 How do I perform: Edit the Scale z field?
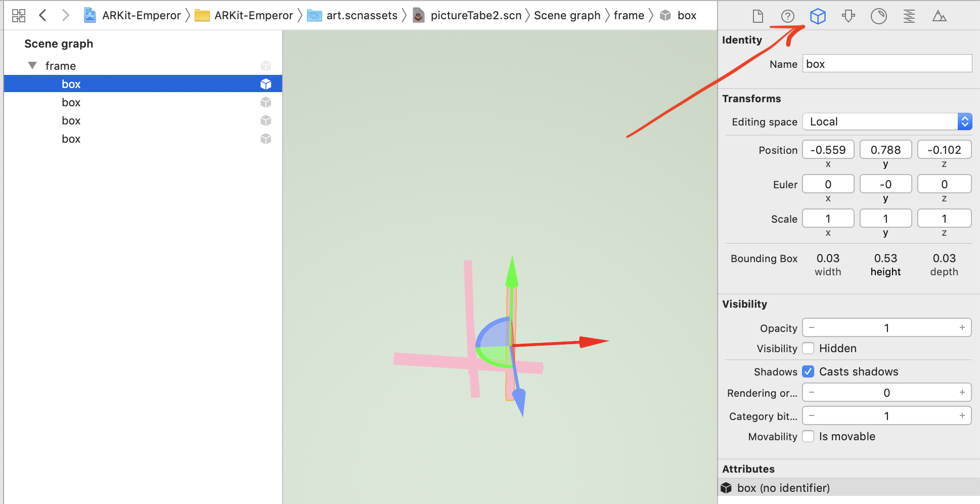944,219
